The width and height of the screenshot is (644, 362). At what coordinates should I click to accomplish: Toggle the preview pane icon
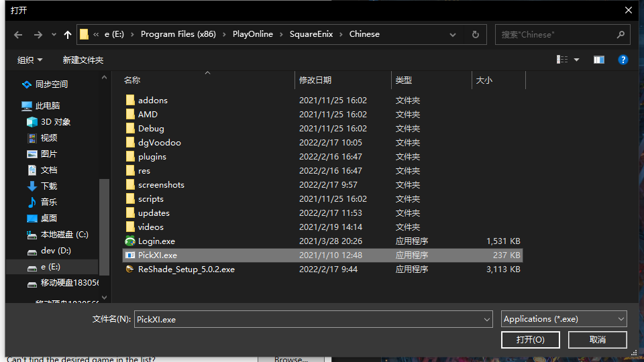click(x=599, y=60)
